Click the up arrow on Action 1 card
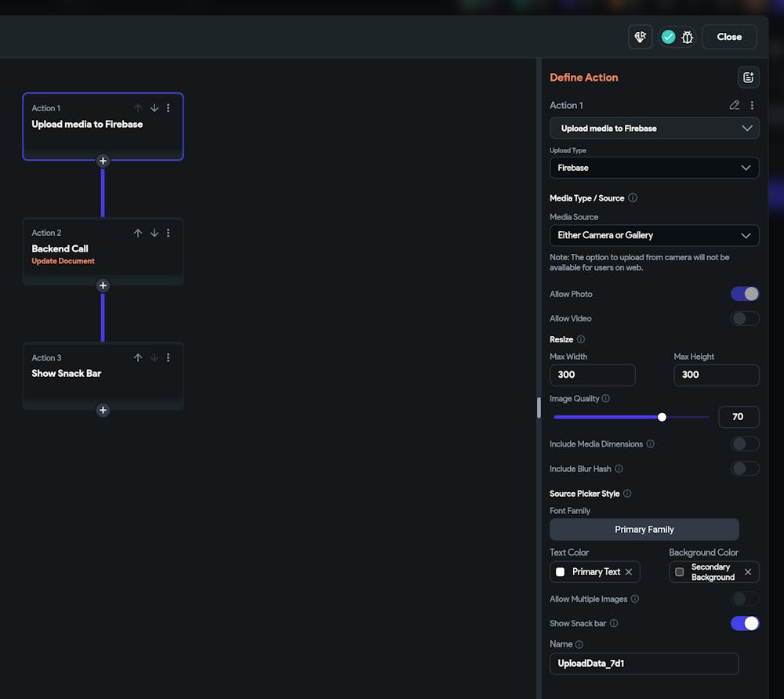The width and height of the screenshot is (784, 699). pyautogui.click(x=138, y=108)
